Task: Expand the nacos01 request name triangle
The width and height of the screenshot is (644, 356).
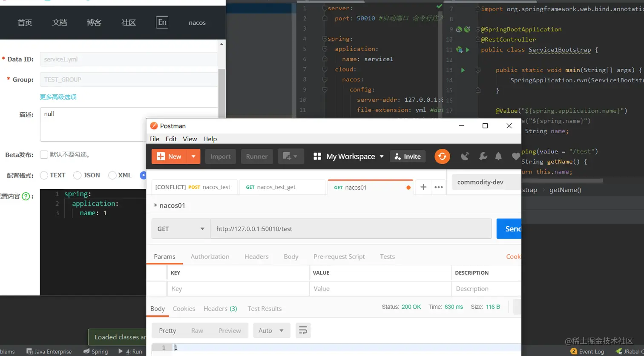Action: [155, 205]
